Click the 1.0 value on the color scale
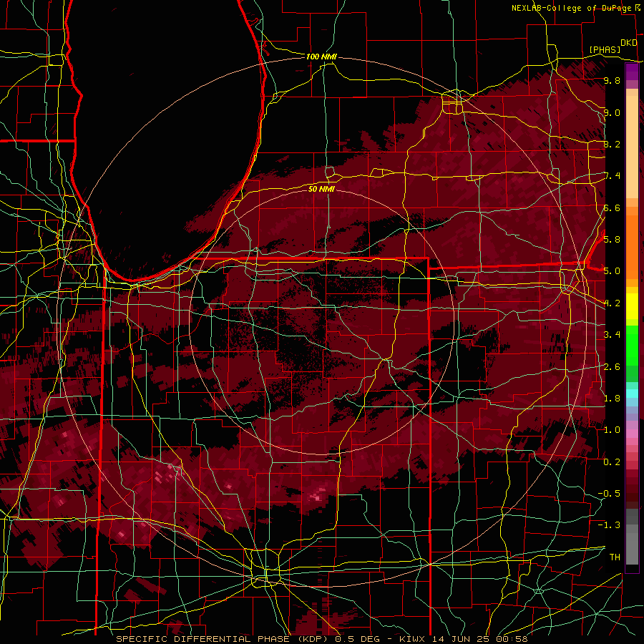Image resolution: width=644 pixels, height=644 pixels. point(612,430)
